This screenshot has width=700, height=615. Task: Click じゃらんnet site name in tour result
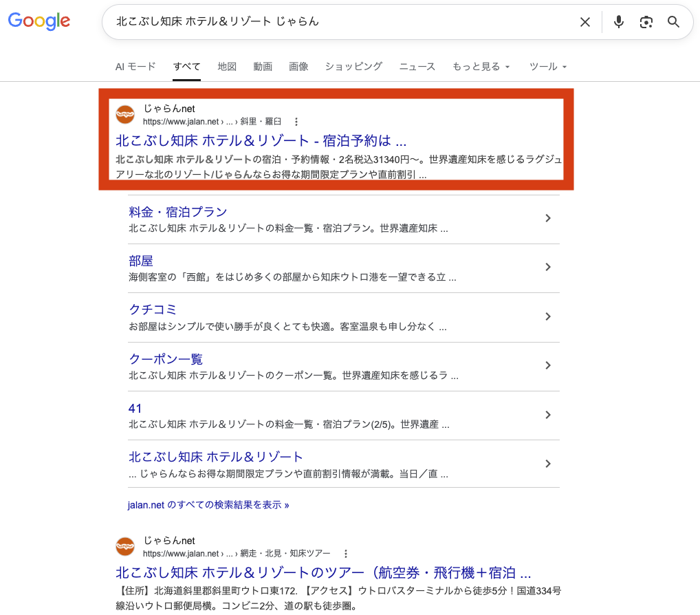[169, 541]
